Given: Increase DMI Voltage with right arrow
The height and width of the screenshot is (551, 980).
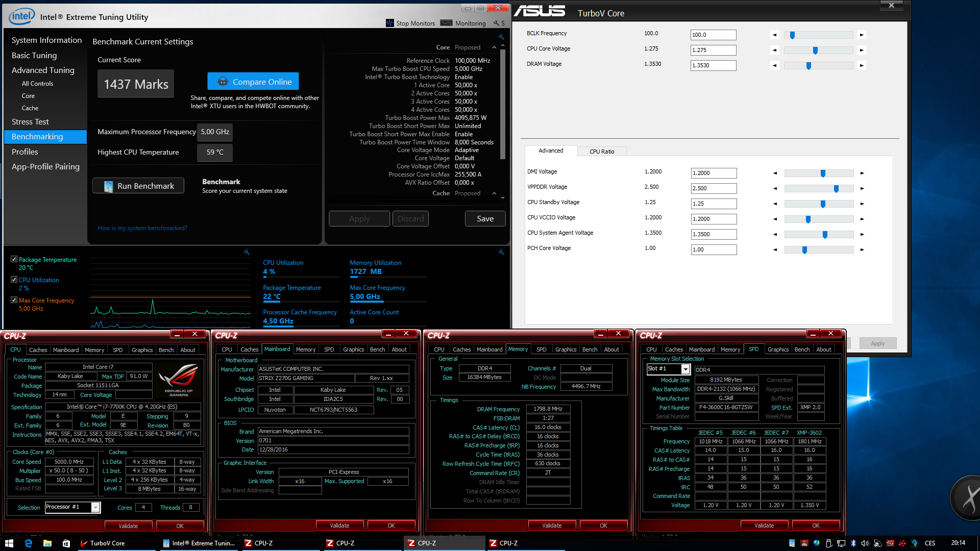Looking at the screenshot, I should coord(862,173).
